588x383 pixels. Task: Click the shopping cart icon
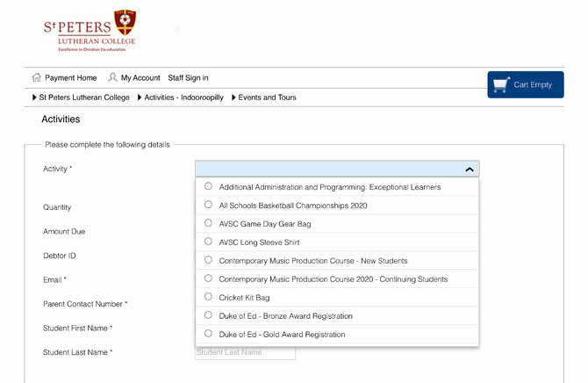[x=501, y=85]
